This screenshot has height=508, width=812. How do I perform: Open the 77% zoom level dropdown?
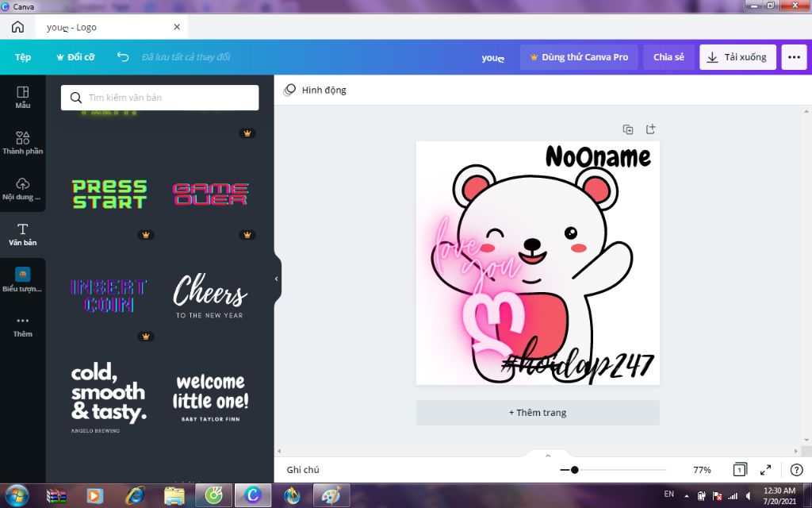[x=702, y=470]
